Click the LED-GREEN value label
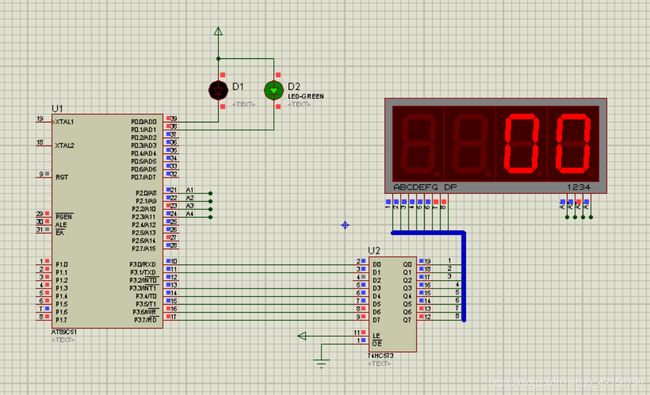650x395 pixels. [306, 96]
